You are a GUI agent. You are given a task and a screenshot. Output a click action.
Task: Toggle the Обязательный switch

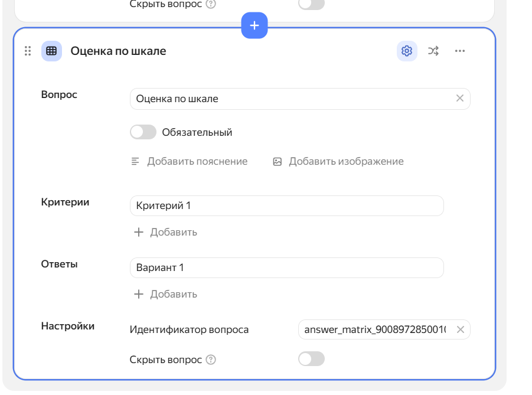[x=143, y=132]
